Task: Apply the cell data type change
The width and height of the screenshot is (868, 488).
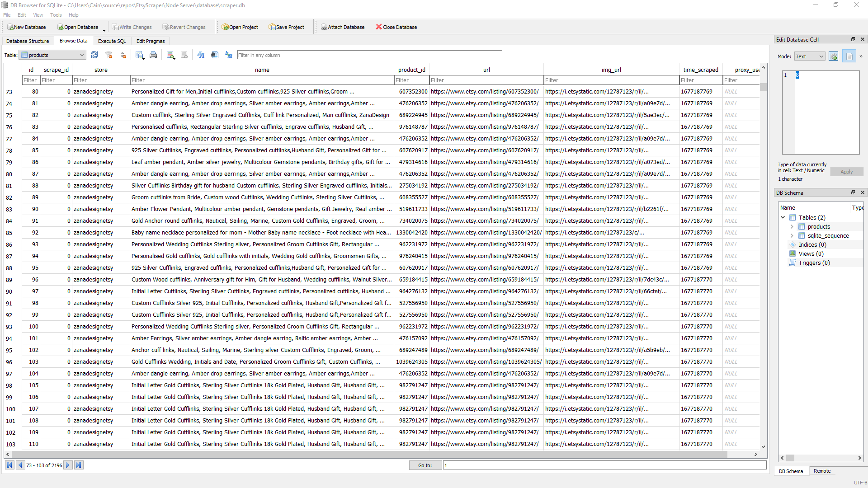Action: pos(846,172)
